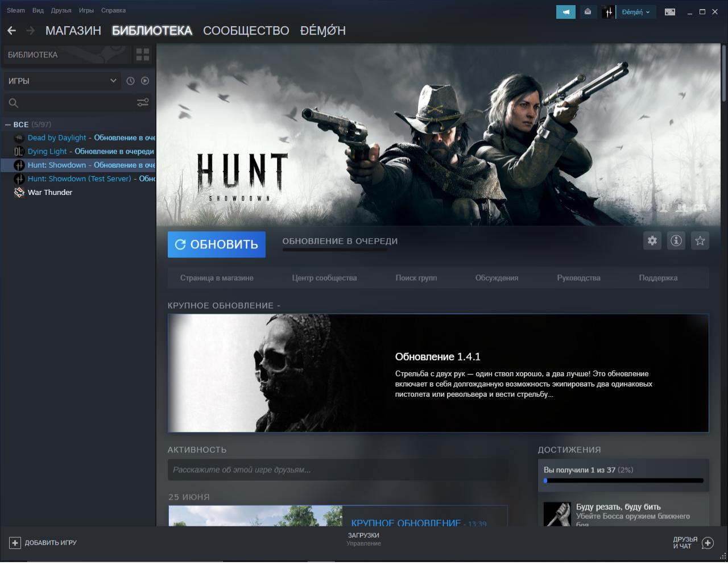Click Вы получили 1 из 37 achievements text
Screen dimensions: 728x582
588,470
